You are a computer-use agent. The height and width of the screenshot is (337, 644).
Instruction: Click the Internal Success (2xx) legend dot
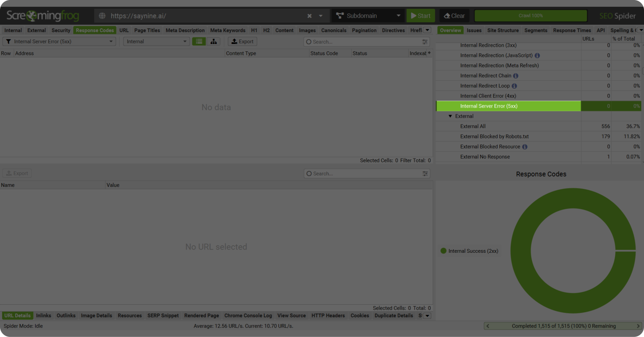(443, 251)
